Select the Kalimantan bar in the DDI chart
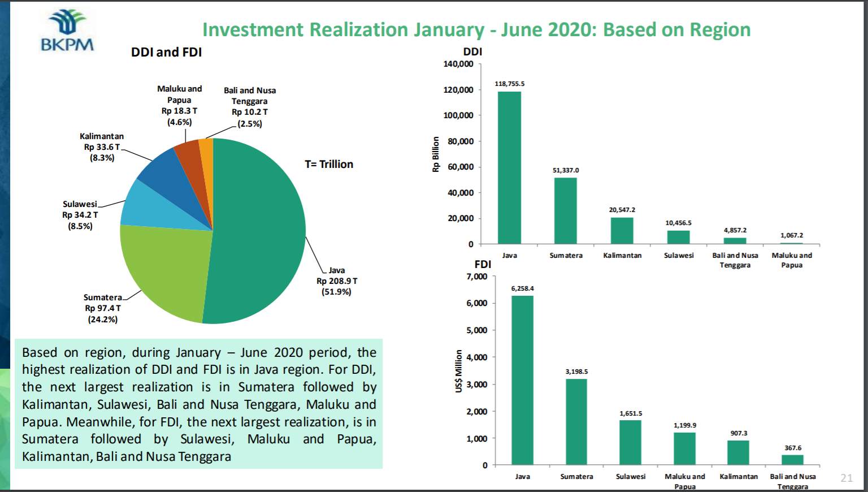The height and width of the screenshot is (492, 868). coord(622,231)
